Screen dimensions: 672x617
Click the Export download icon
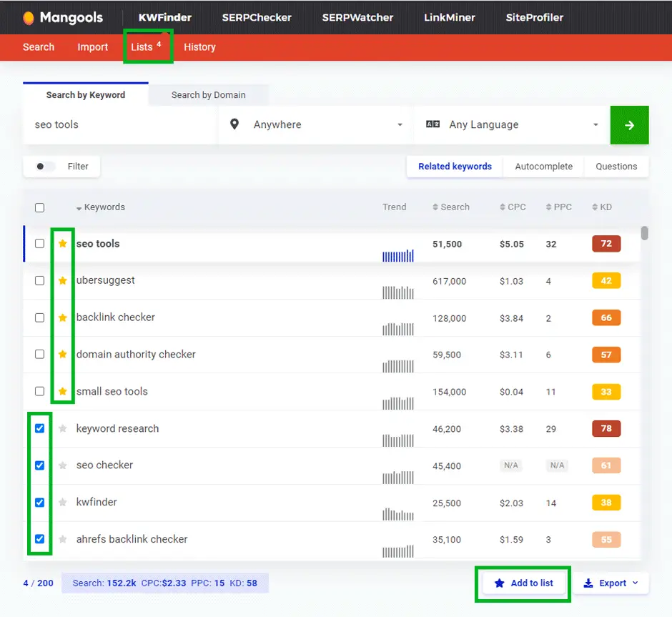click(588, 583)
